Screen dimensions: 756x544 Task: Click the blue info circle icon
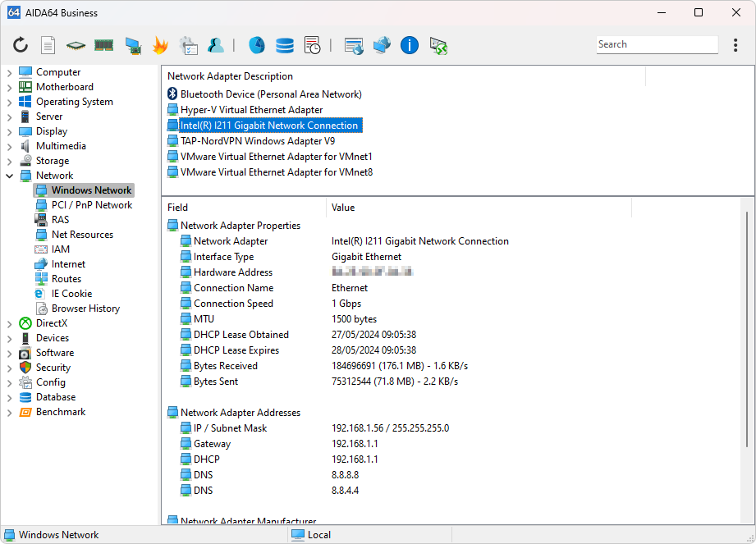(x=410, y=45)
